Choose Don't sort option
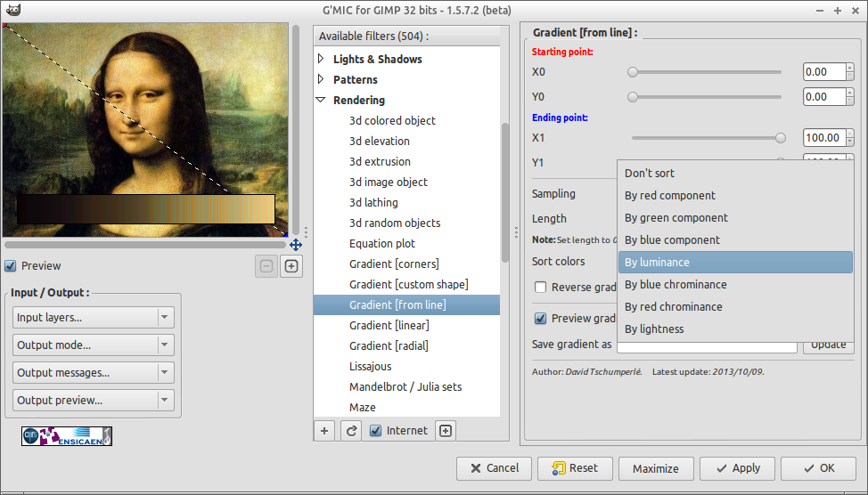Image resolution: width=868 pixels, height=495 pixels. (x=736, y=173)
